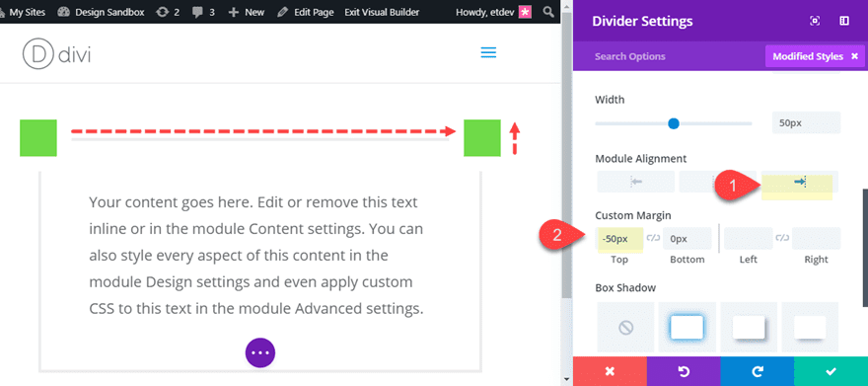Select the third box shadow preset
Image resolution: width=868 pixels, height=386 pixels.
coord(749,328)
